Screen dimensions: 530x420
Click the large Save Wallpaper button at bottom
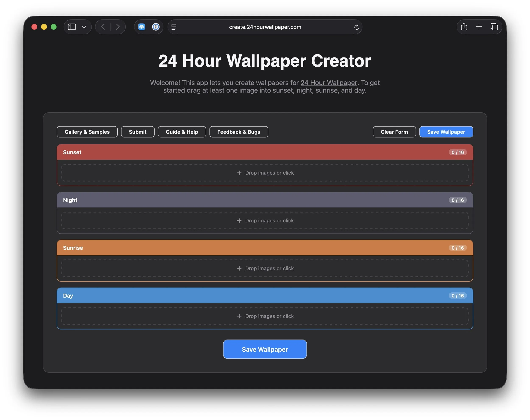click(x=265, y=349)
